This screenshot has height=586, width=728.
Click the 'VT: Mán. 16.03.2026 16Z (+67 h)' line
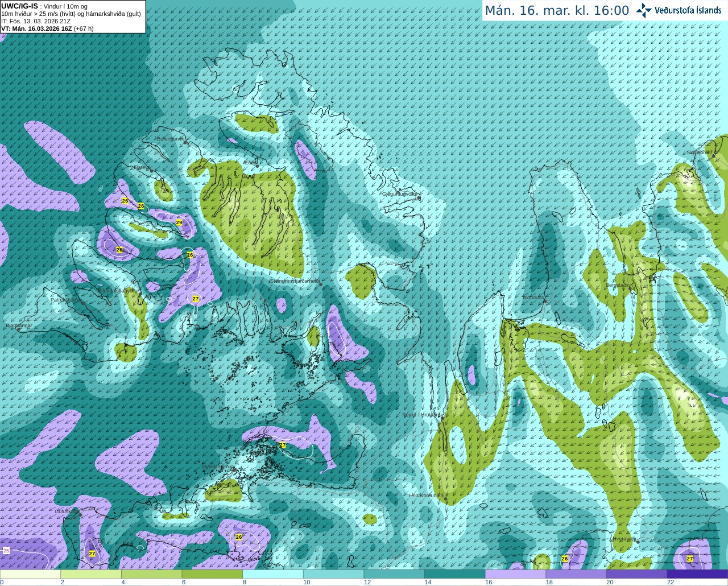tap(47, 28)
